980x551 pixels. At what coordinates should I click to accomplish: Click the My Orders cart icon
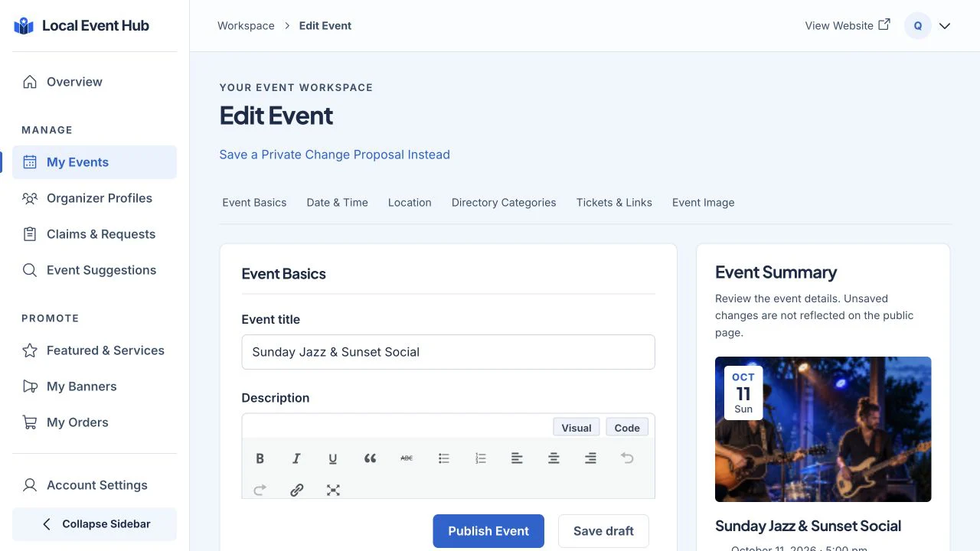pyautogui.click(x=30, y=422)
